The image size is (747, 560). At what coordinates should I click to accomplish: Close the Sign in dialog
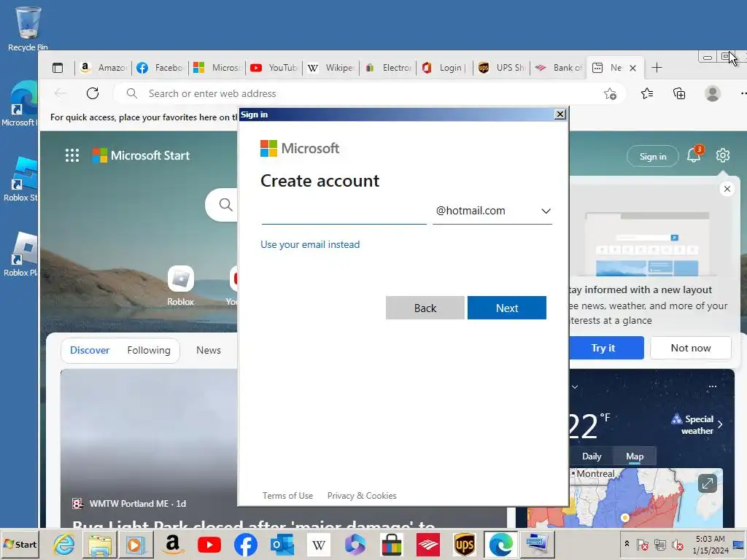point(560,114)
